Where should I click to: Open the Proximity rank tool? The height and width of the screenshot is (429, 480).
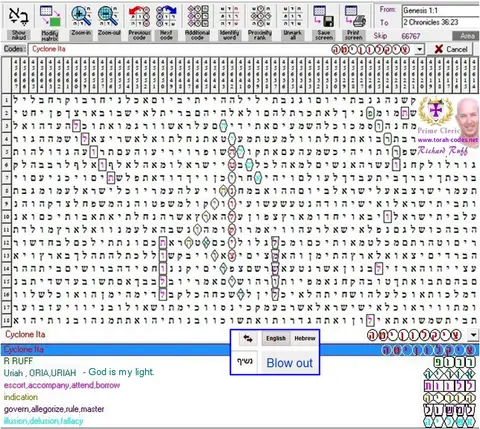tap(260, 17)
